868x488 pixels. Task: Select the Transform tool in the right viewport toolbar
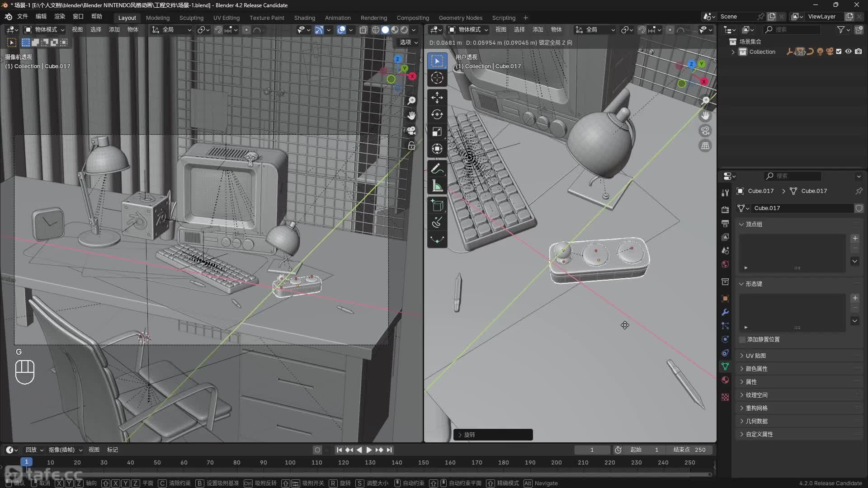coord(437,149)
